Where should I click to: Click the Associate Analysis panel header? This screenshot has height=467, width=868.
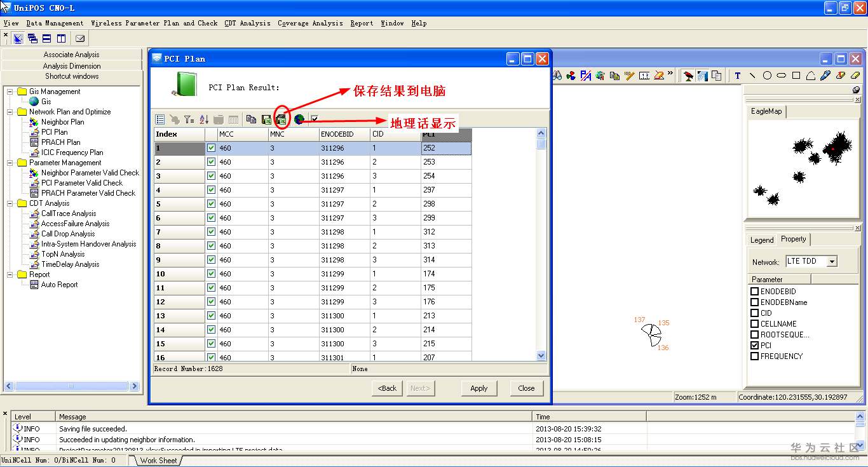72,55
